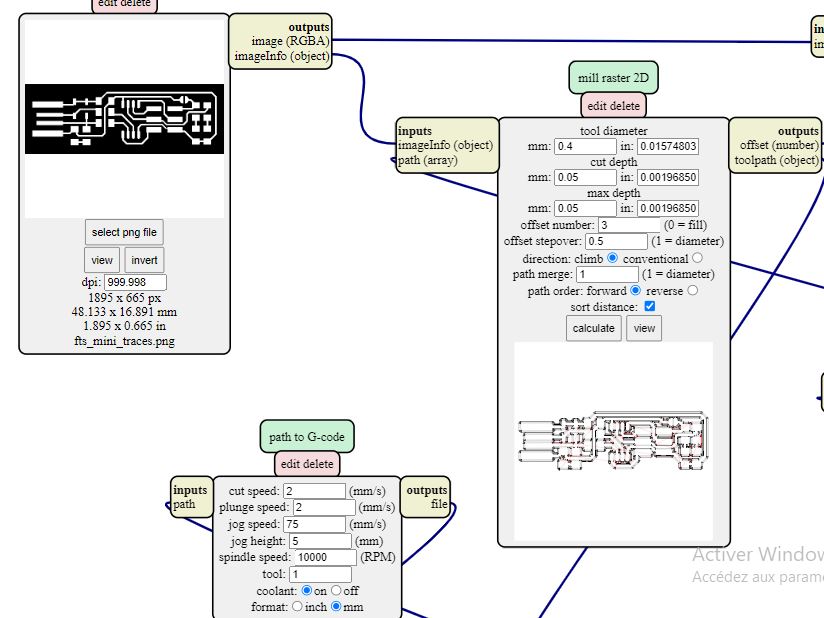Click offset (number) output port

pyautogui.click(x=779, y=145)
